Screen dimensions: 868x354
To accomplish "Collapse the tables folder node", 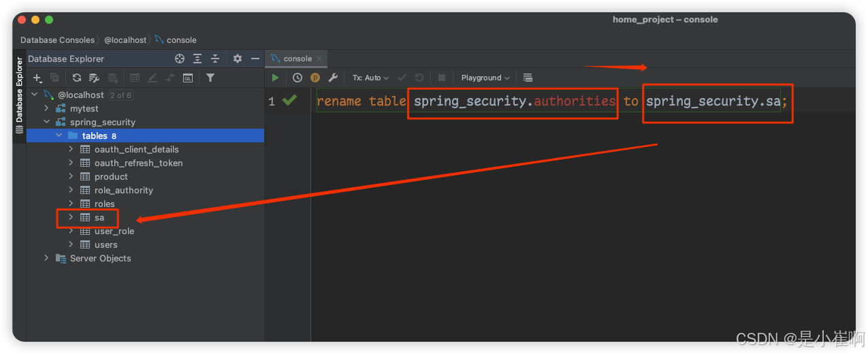I will (59, 135).
